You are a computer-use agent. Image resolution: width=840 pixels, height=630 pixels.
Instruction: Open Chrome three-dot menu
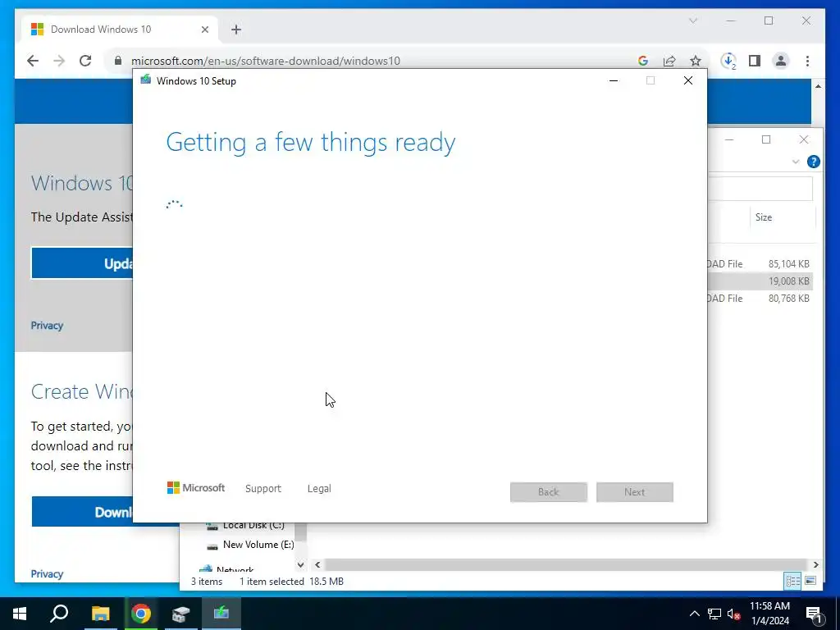[807, 61]
